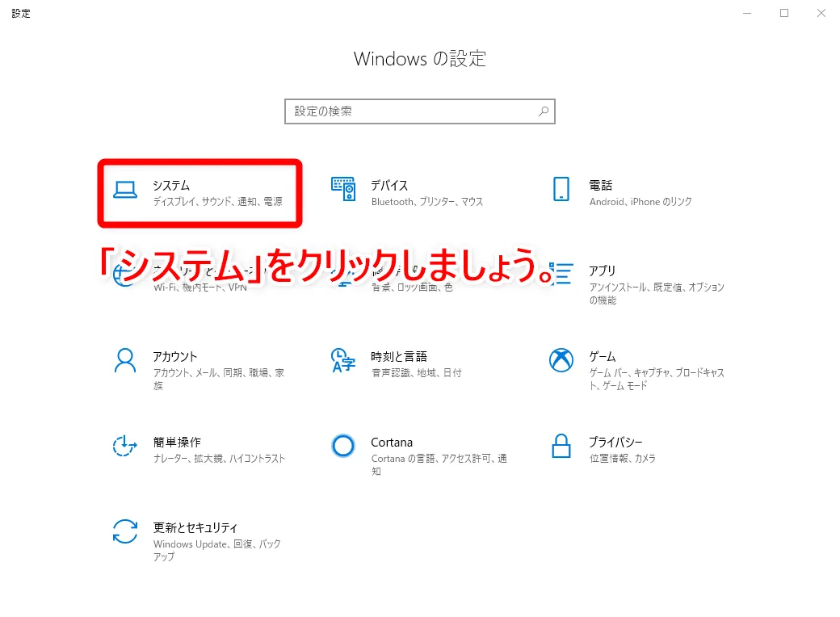Image resolution: width=840 pixels, height=617 pixels.
Task: Go to 時刻と言語 settings title
Action: 399,356
